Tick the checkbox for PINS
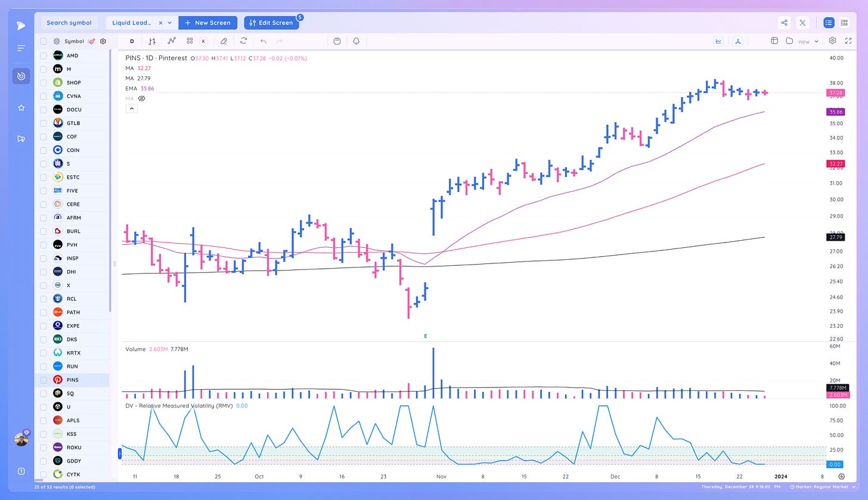868x500 pixels. pos(43,380)
